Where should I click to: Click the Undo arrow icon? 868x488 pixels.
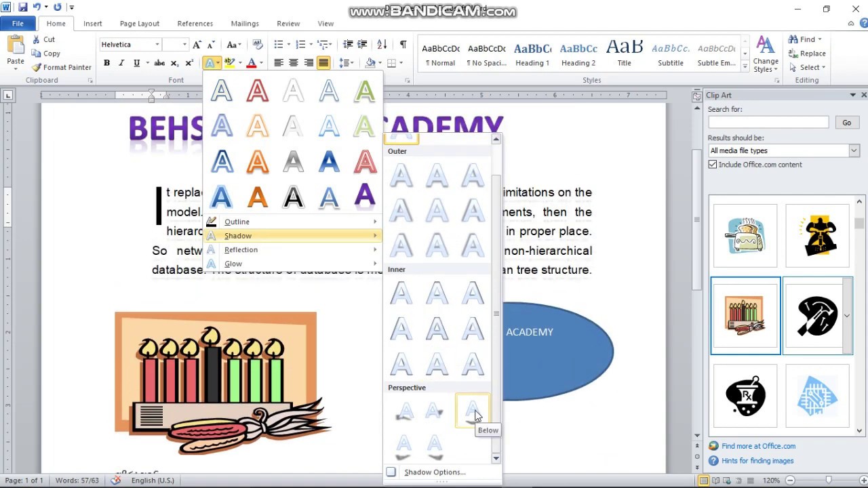coord(36,7)
